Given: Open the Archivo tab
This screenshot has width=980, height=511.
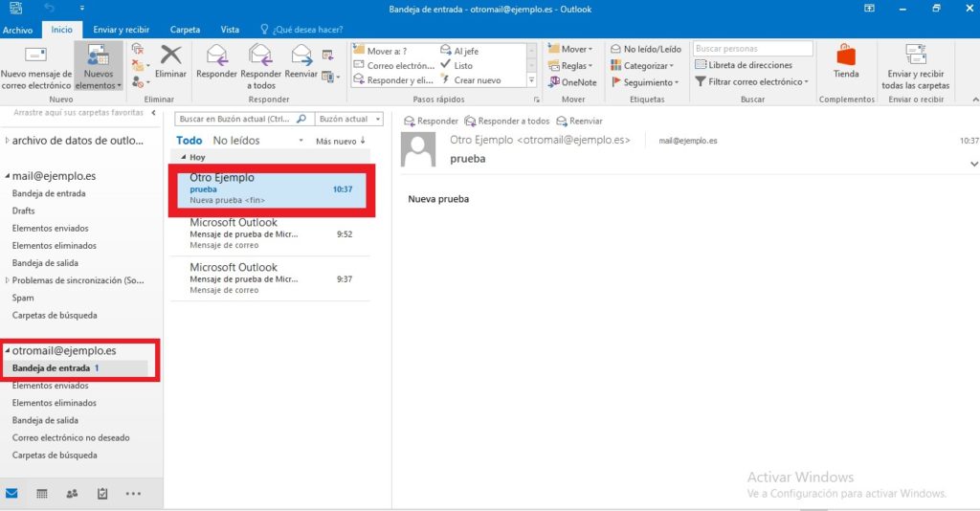Looking at the screenshot, I should (x=17, y=30).
